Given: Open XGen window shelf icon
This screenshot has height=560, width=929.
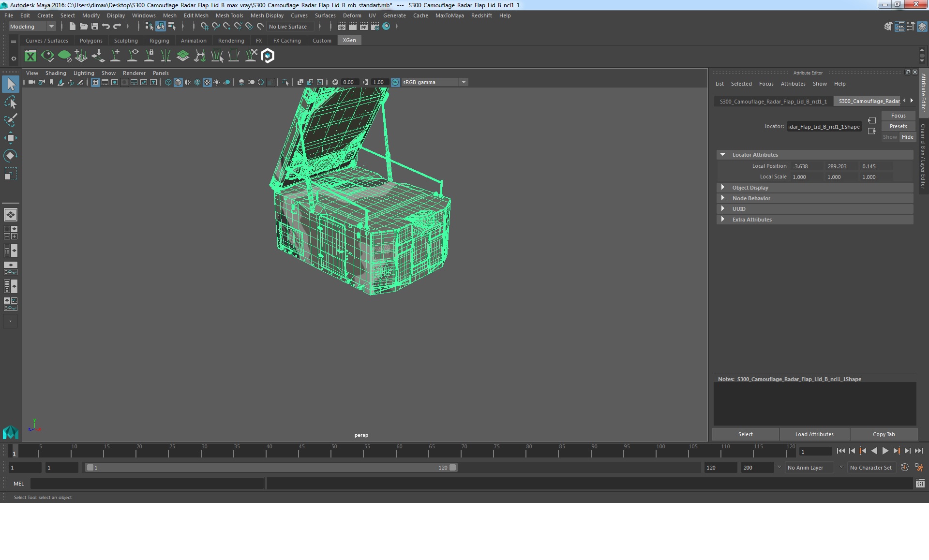Looking at the screenshot, I should [x=30, y=56].
